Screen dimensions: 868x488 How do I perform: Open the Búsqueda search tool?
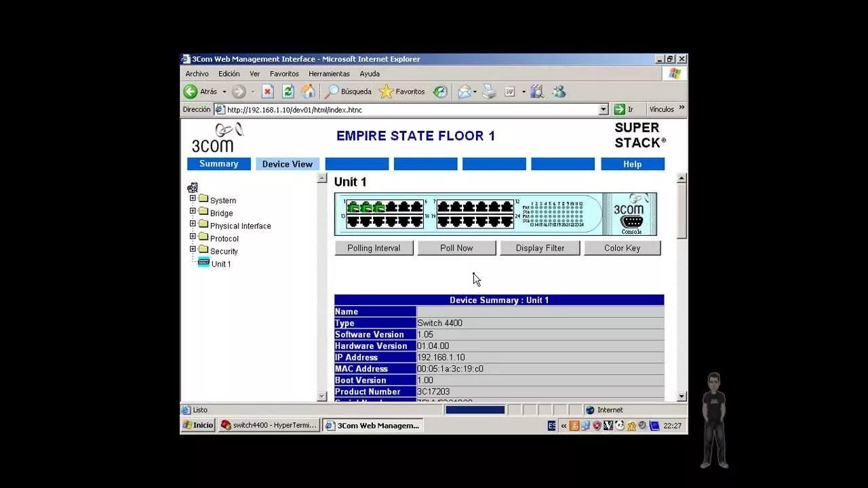[349, 91]
